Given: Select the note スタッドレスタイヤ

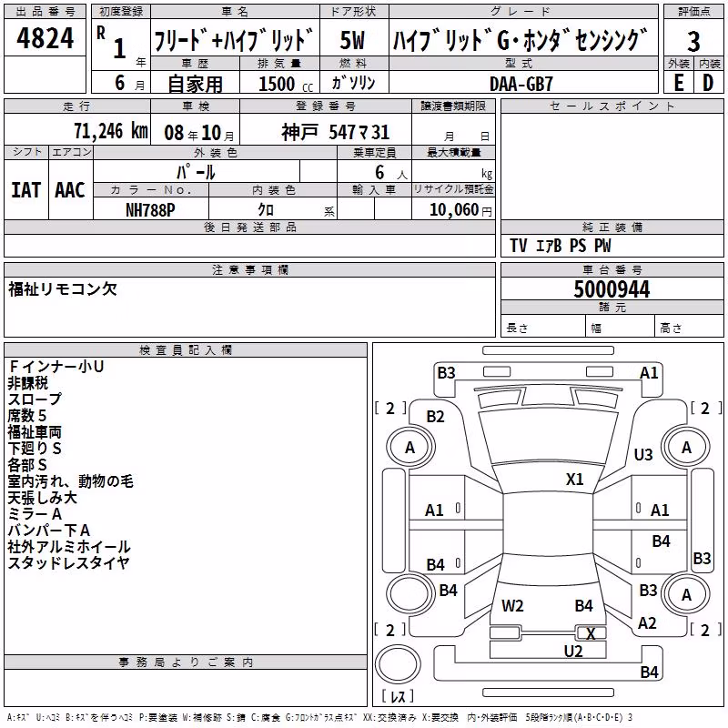Looking at the screenshot, I should coord(69,562).
